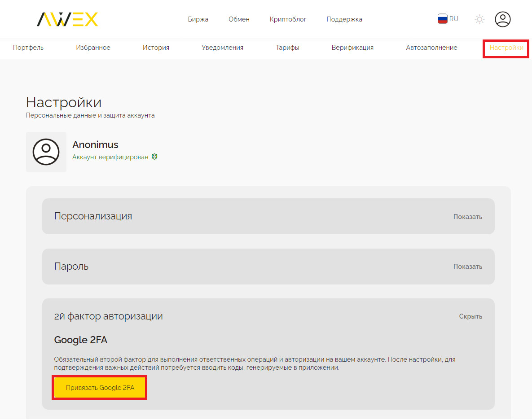Click the AWEX logo
Image resolution: width=532 pixels, height=420 pixels.
(67, 19)
